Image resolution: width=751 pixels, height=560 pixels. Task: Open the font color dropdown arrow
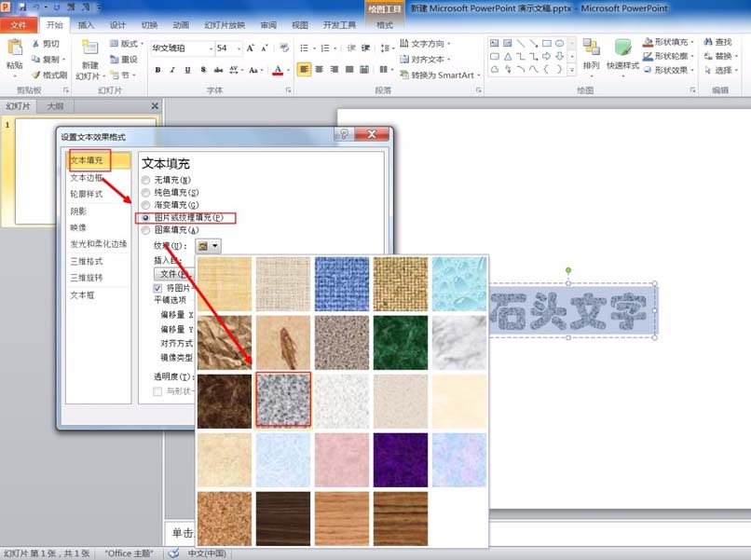[286, 71]
